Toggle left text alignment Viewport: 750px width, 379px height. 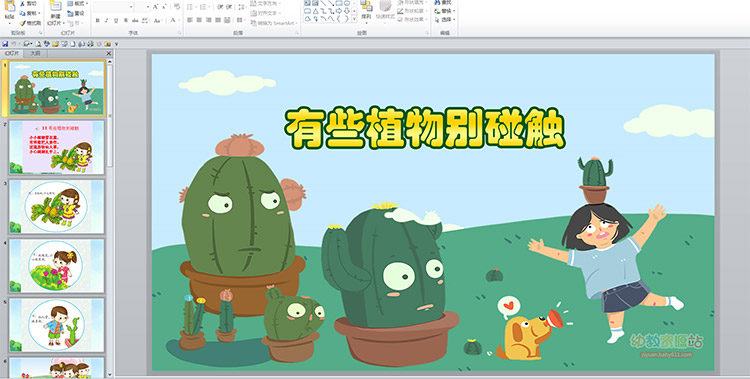[x=189, y=20]
